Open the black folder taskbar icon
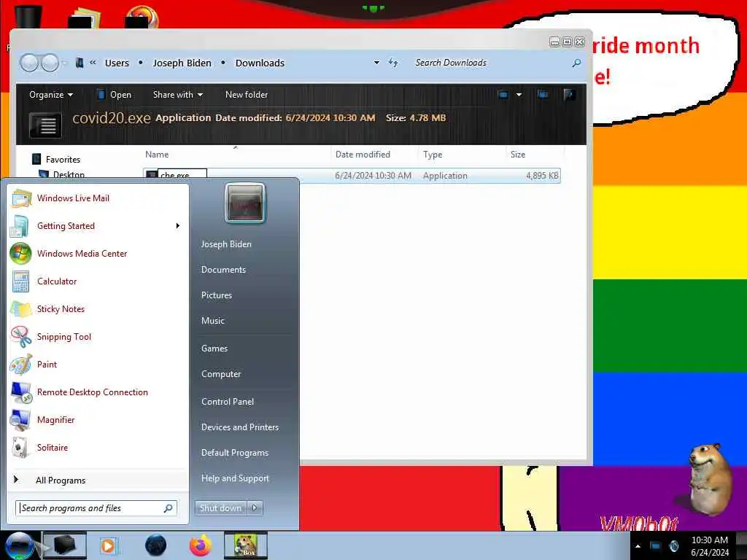This screenshot has height=560, width=747. tap(65, 545)
